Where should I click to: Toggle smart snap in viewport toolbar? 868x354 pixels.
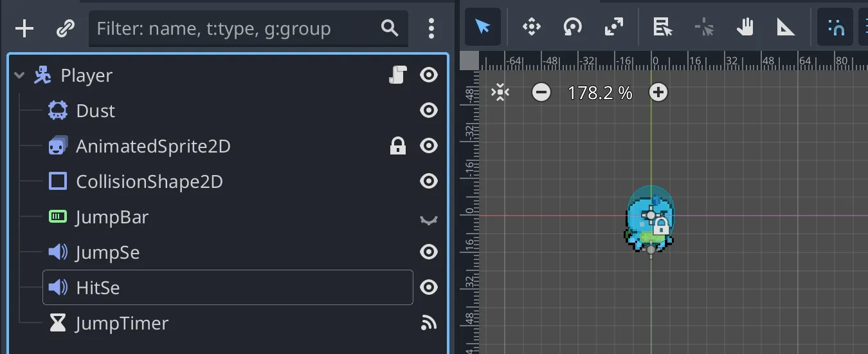(836, 27)
